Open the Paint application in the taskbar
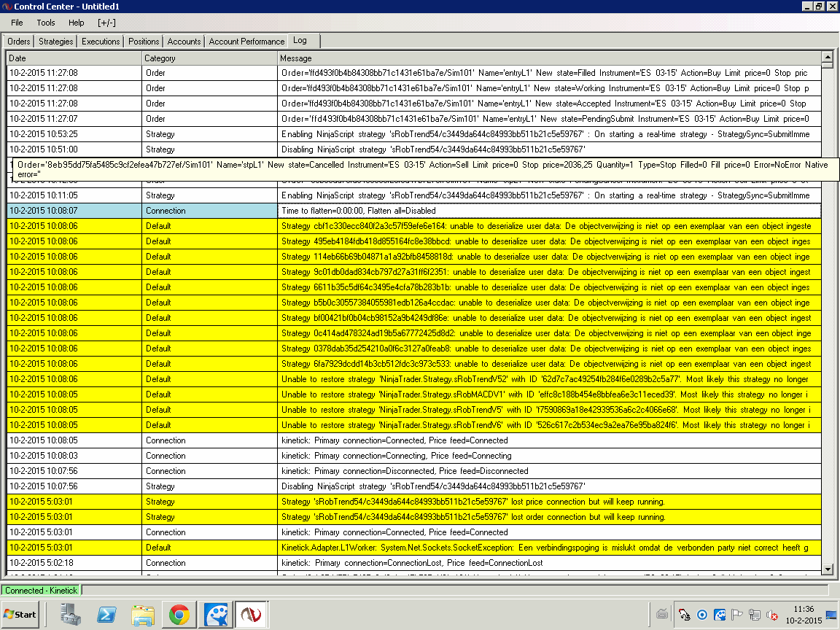The height and width of the screenshot is (630, 840). click(x=216, y=615)
